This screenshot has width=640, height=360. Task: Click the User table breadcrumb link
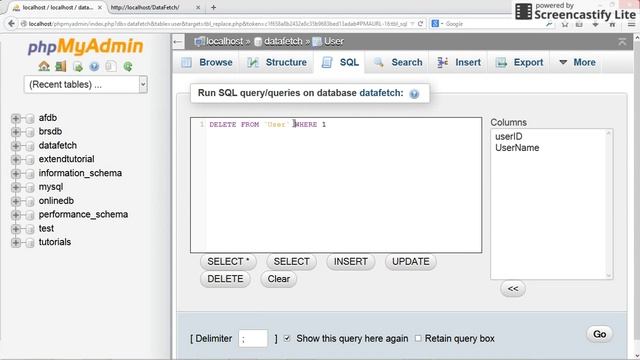coord(333,42)
